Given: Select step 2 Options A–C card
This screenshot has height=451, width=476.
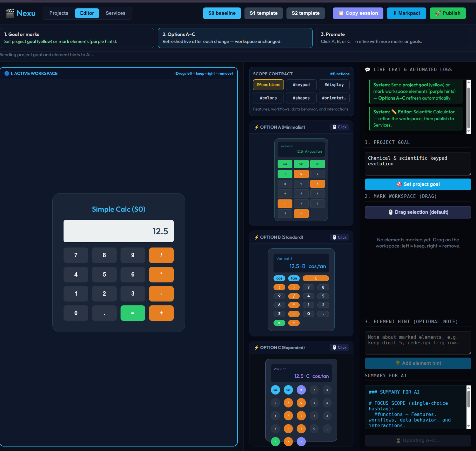Looking at the screenshot, I should click(235, 38).
